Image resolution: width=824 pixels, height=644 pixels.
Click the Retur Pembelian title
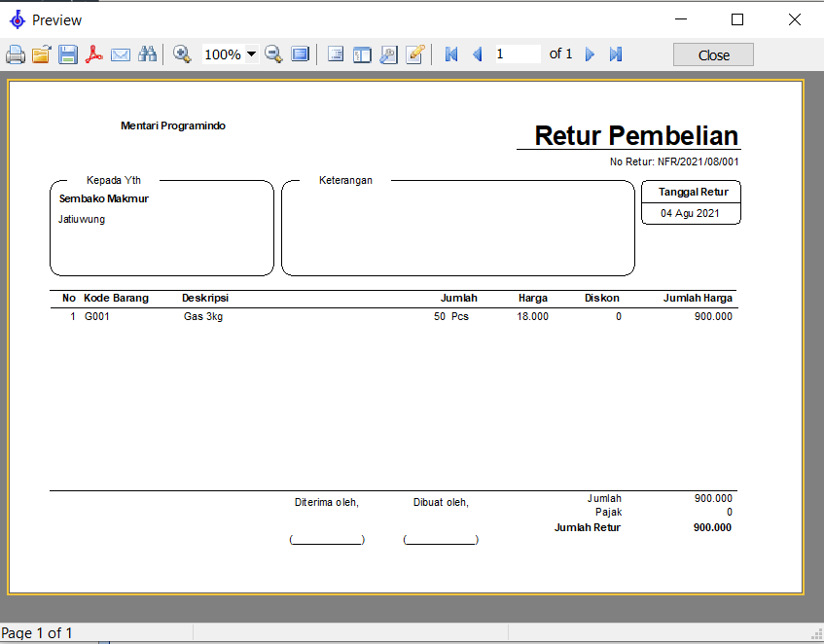point(636,135)
